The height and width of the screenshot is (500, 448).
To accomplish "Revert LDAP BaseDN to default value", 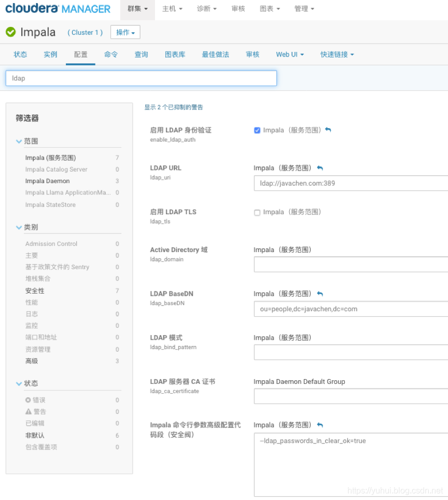I will tap(320, 294).
